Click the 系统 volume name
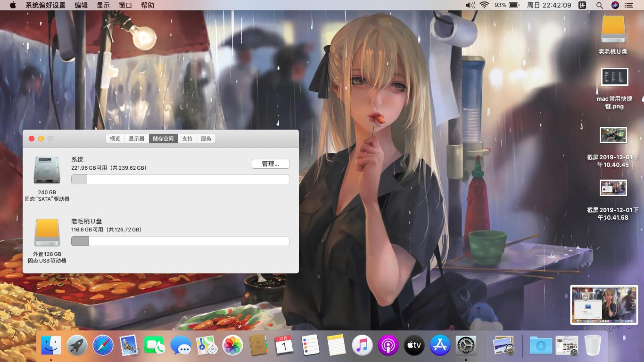Screen dimensions: 644x362 coord(77,160)
